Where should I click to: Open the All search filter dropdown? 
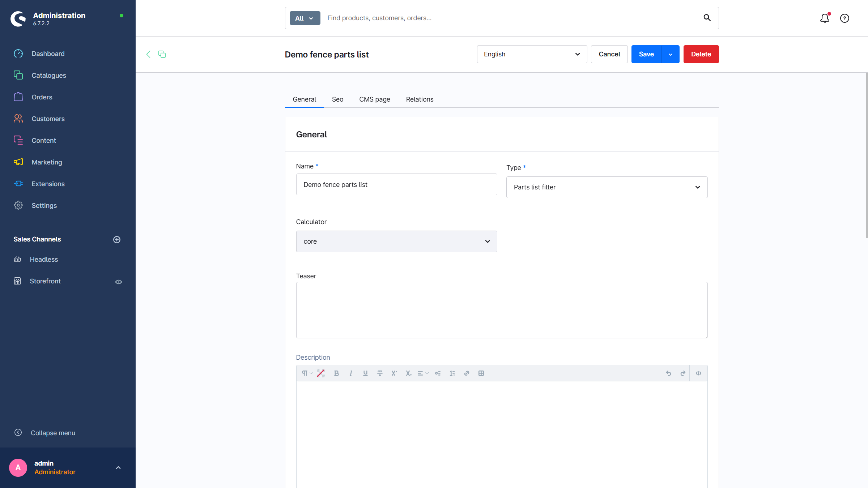[305, 18]
